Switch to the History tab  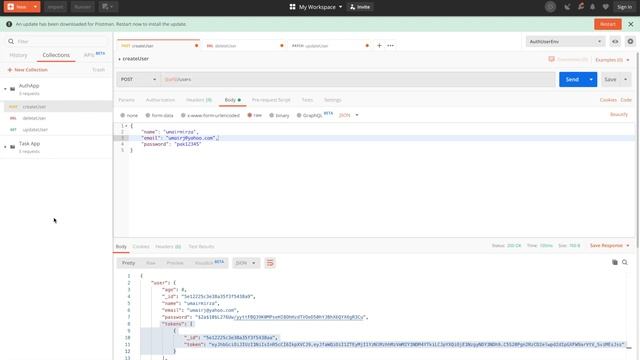pos(18,55)
